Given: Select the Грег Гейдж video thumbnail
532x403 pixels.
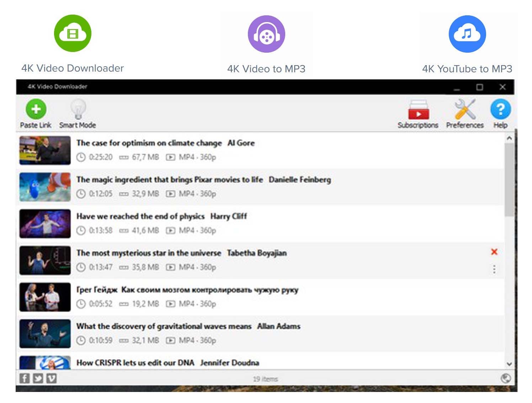Looking at the screenshot, I should tap(45, 297).
